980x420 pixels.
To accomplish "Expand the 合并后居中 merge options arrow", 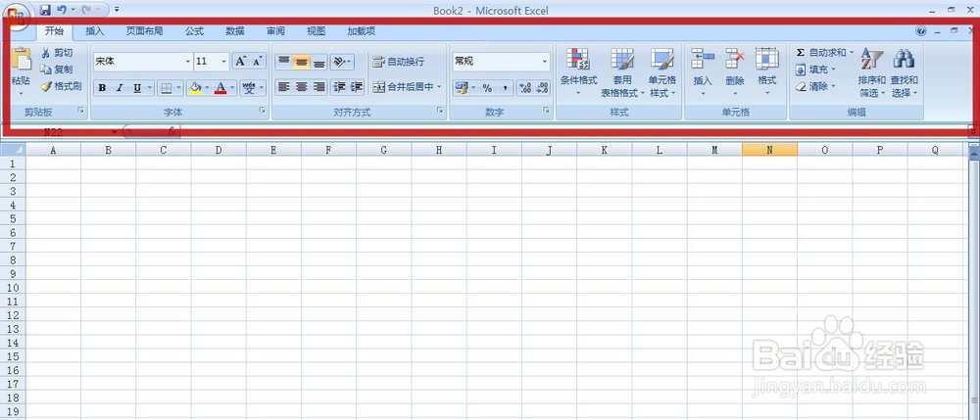I will pos(439,87).
